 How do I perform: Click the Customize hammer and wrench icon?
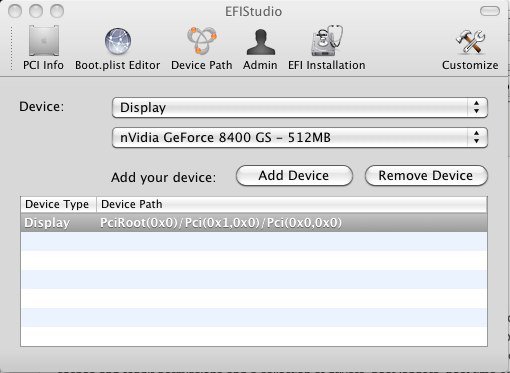point(470,42)
